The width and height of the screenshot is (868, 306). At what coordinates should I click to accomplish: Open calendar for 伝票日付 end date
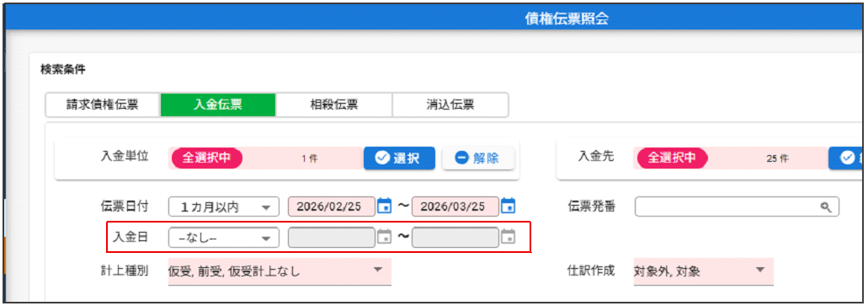tap(508, 207)
